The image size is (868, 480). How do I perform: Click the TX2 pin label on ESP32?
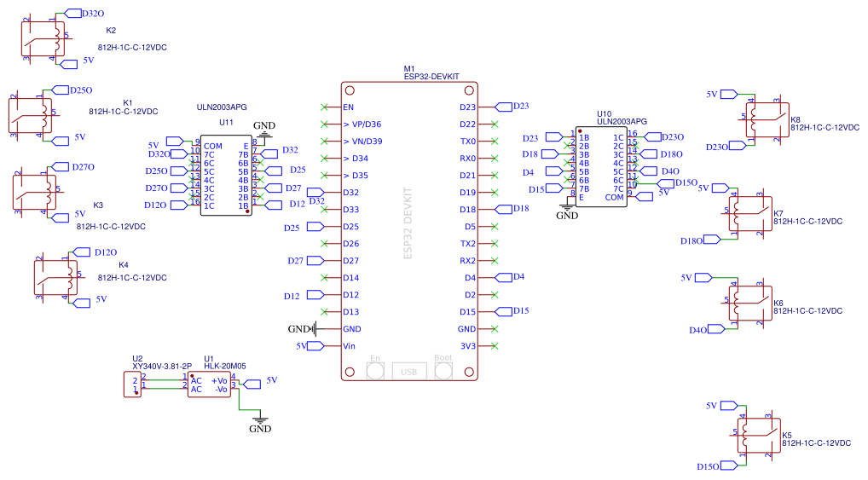[468, 244]
